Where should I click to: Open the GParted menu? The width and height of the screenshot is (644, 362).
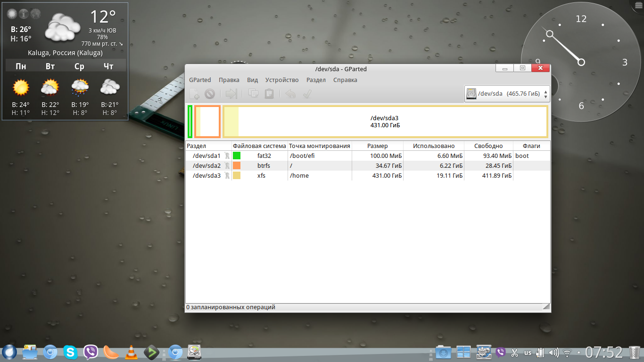pyautogui.click(x=200, y=80)
